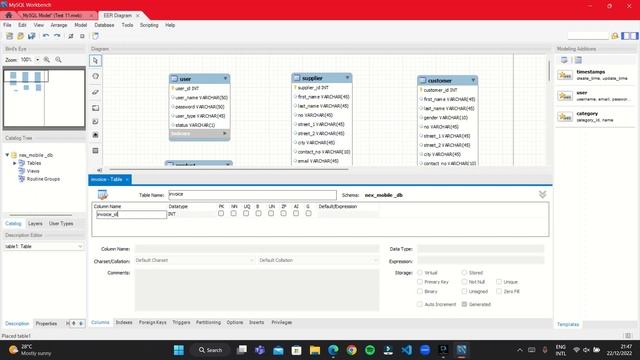640x360 pixels.
Task: Click the Open Model folder icon
Action: (20, 36)
